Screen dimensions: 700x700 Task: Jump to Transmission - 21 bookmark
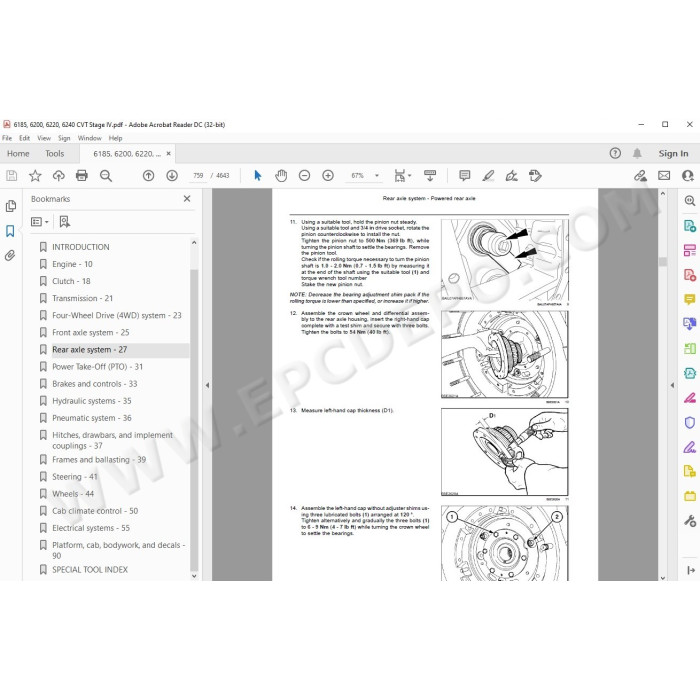[82, 298]
